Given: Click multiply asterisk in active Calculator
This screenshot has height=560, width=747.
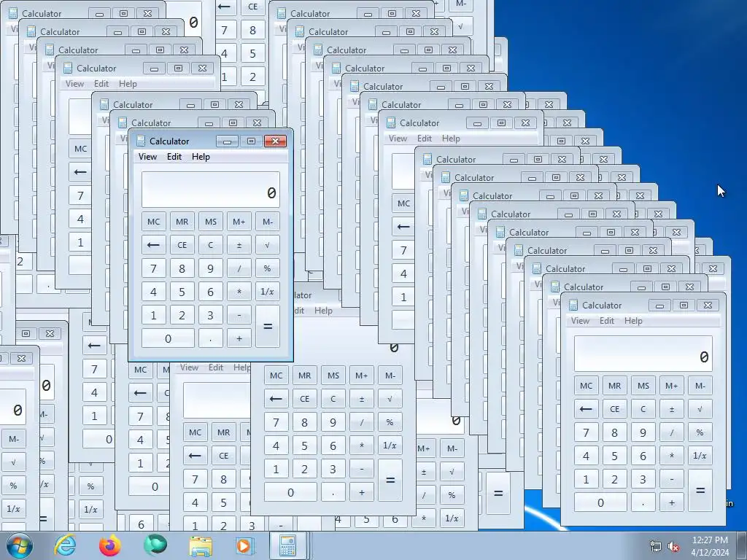Looking at the screenshot, I should click(239, 292).
